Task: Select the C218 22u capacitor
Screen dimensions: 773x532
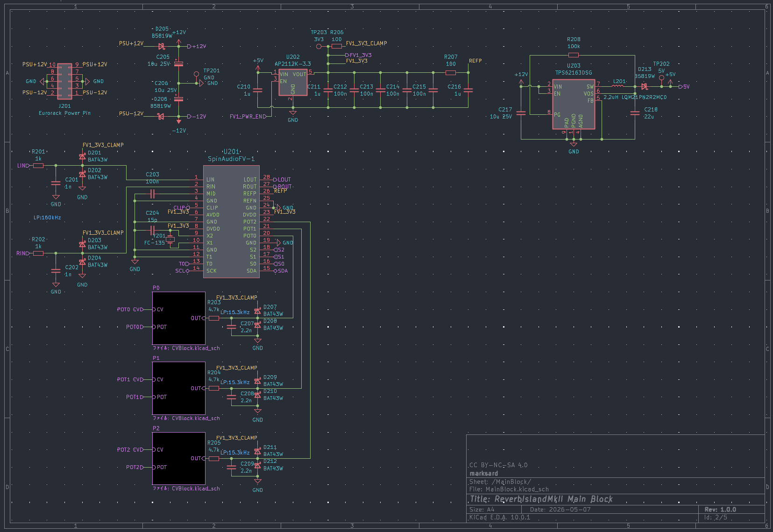Action: pos(635,113)
